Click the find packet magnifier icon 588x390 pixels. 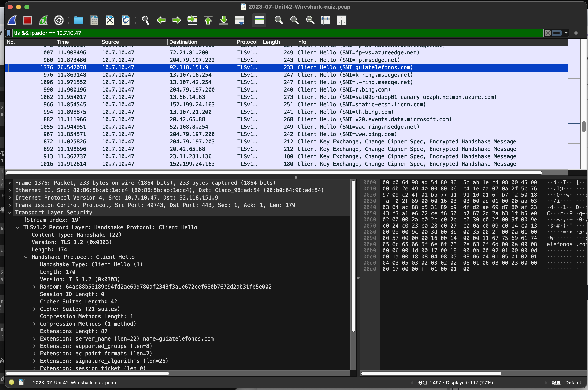pyautogui.click(x=145, y=20)
